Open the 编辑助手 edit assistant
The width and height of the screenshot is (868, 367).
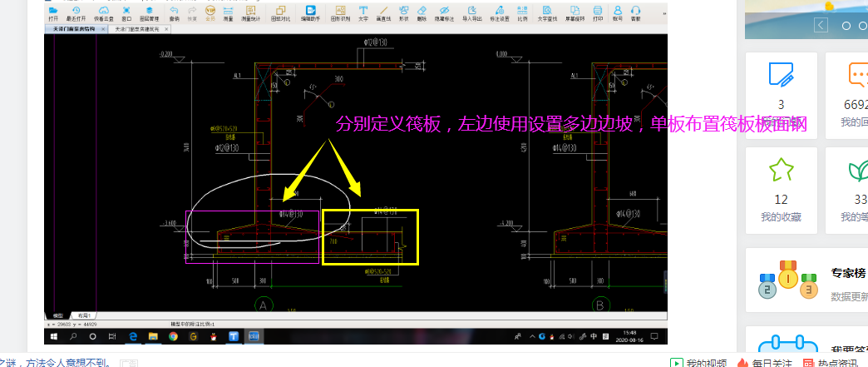(311, 14)
